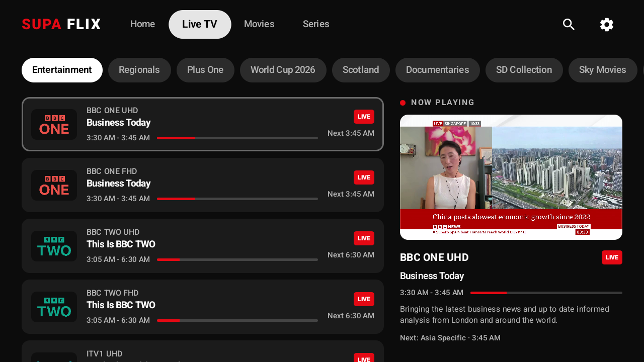Select the SD Collection category

tap(524, 70)
